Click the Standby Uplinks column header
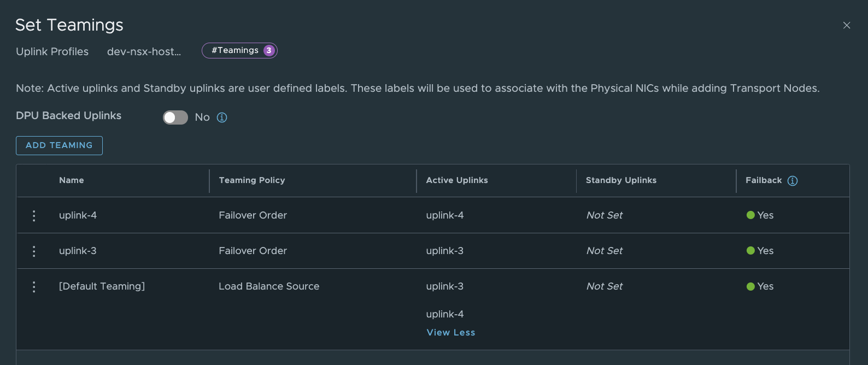Screen dimensions: 868x365 (x=621, y=180)
